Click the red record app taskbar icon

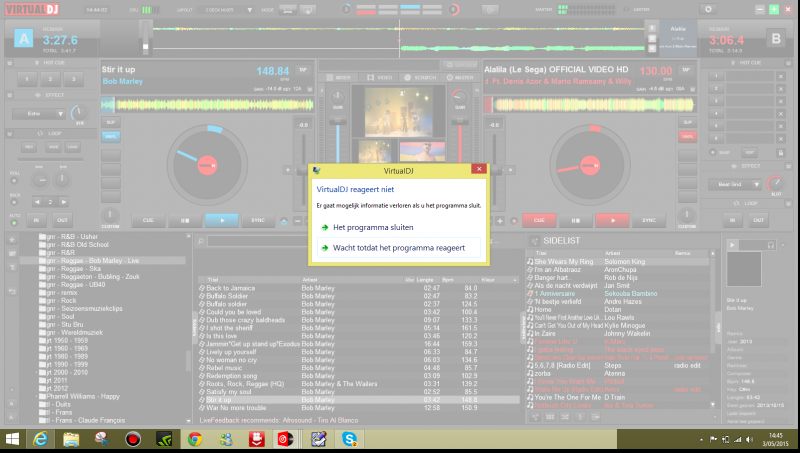[133, 439]
